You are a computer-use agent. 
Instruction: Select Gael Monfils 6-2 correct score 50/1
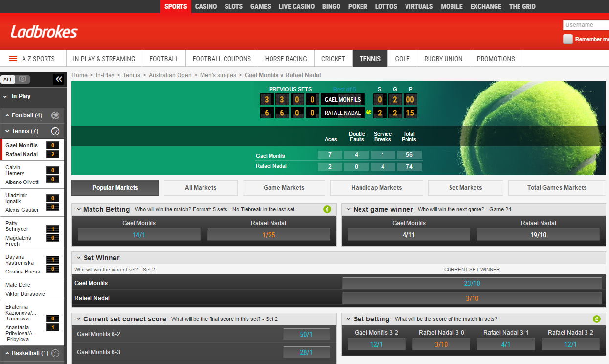[307, 334]
